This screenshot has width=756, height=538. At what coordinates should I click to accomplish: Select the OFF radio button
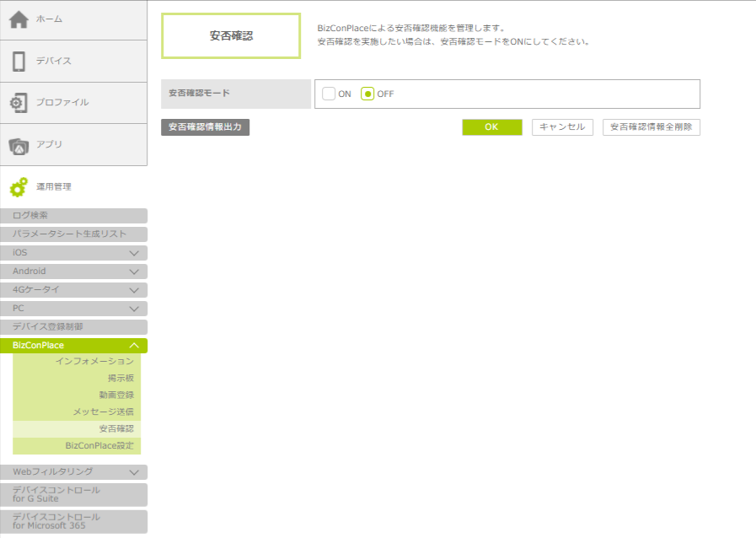point(367,94)
